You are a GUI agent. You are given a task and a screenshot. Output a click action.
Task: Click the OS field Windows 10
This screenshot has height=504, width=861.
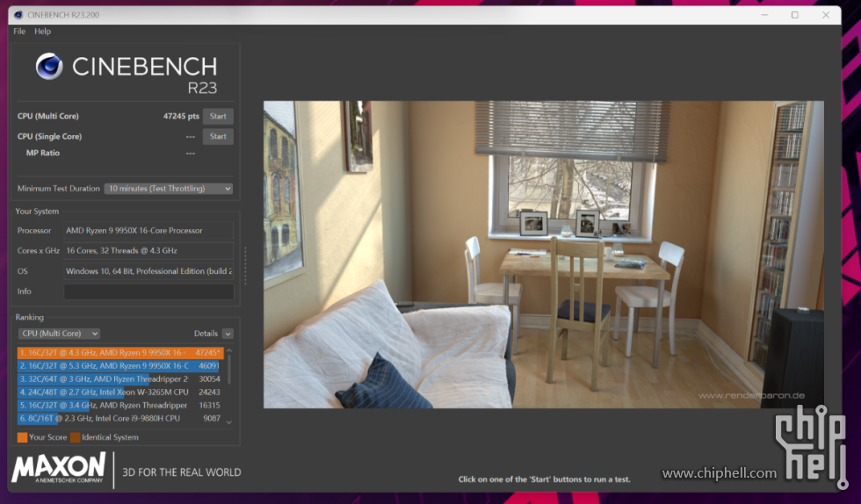pyautogui.click(x=148, y=271)
